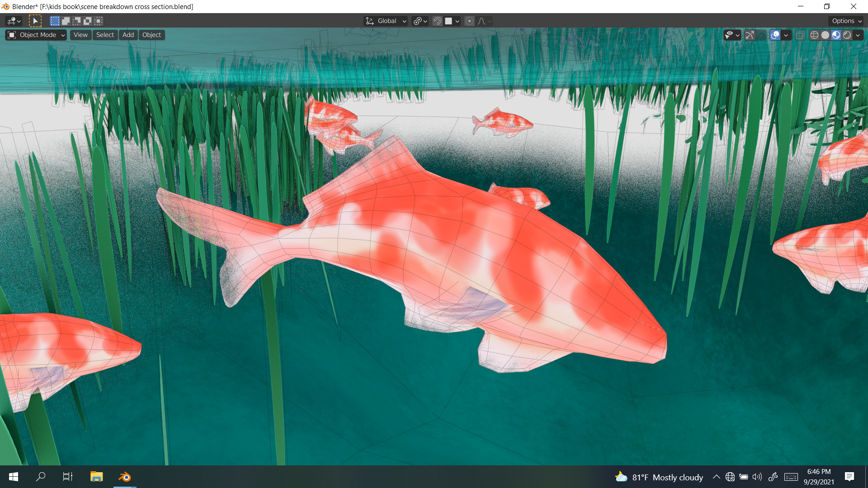Choose the extend selection mode icon

66,21
